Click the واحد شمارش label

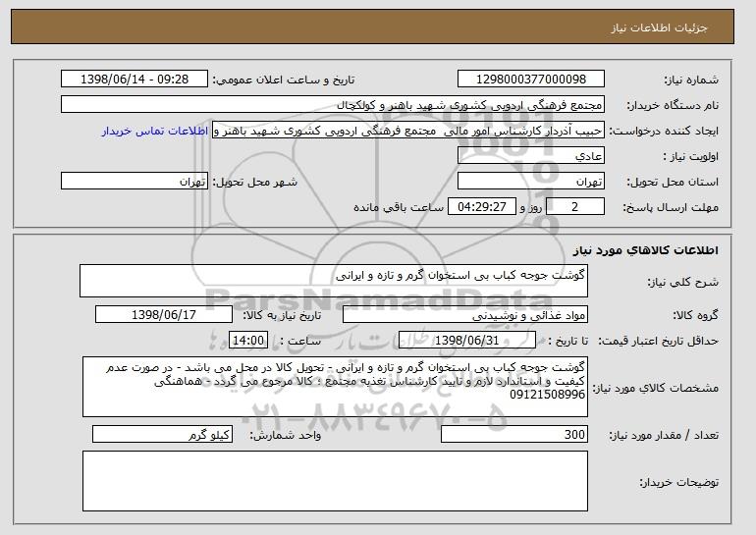(x=285, y=435)
